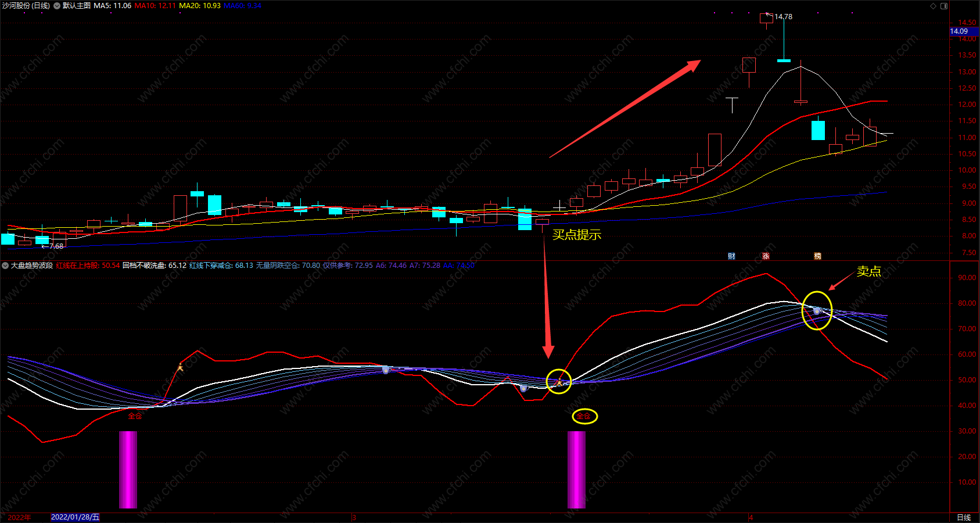
Task: Select the 红线下穿减仓: 68.13 indicator value
Action: click(221, 266)
